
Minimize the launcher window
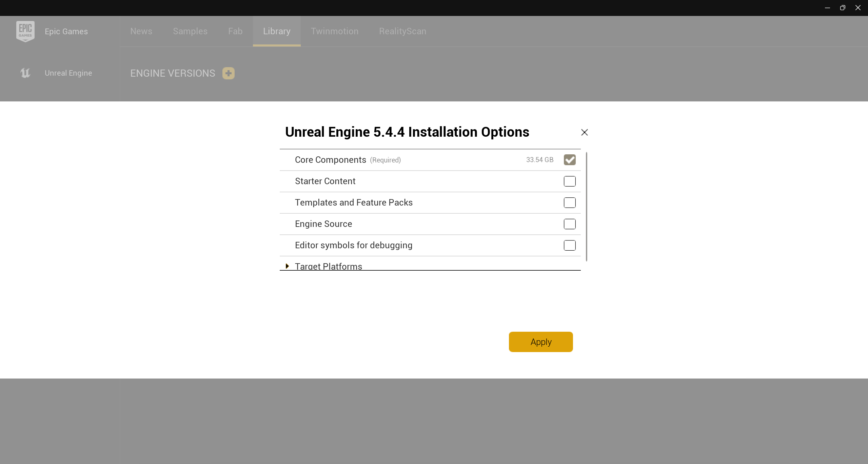click(x=827, y=8)
